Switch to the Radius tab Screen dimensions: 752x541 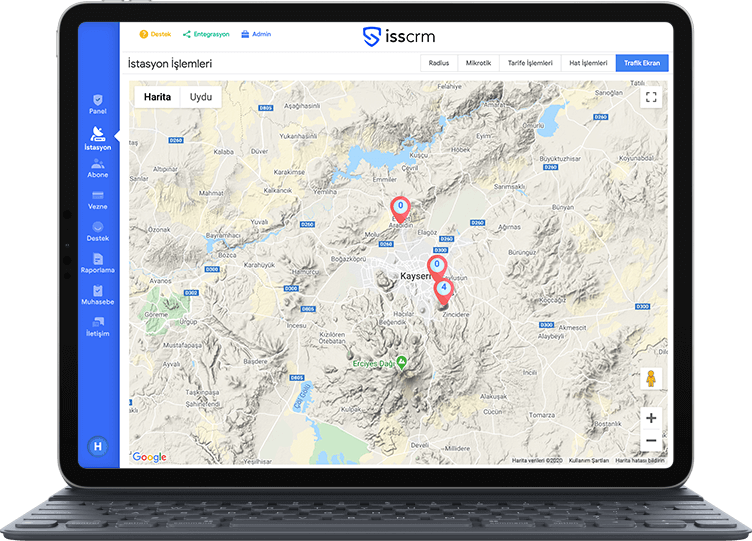click(x=439, y=63)
